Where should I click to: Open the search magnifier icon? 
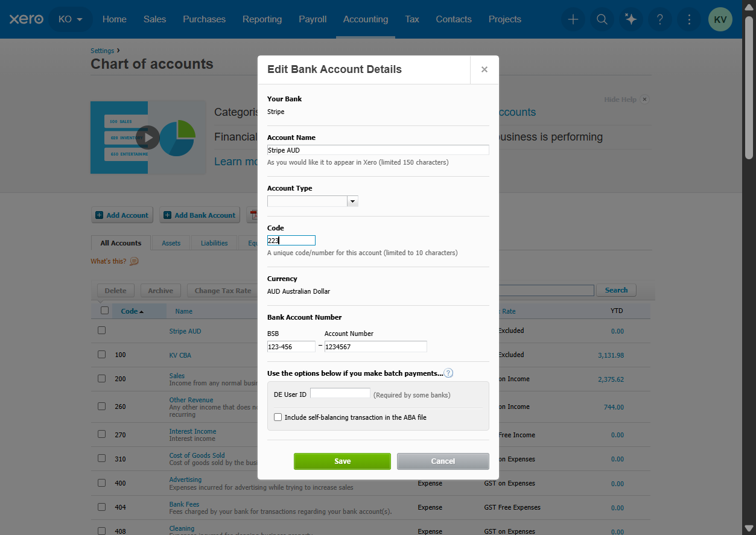602,19
